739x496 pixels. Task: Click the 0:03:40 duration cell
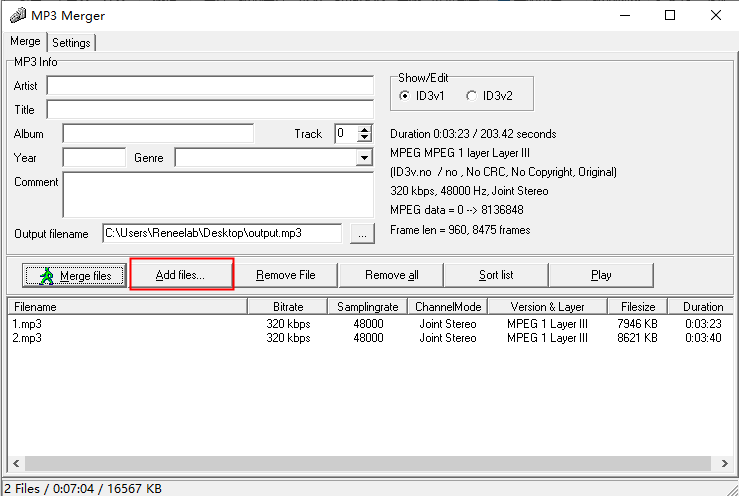(x=703, y=338)
